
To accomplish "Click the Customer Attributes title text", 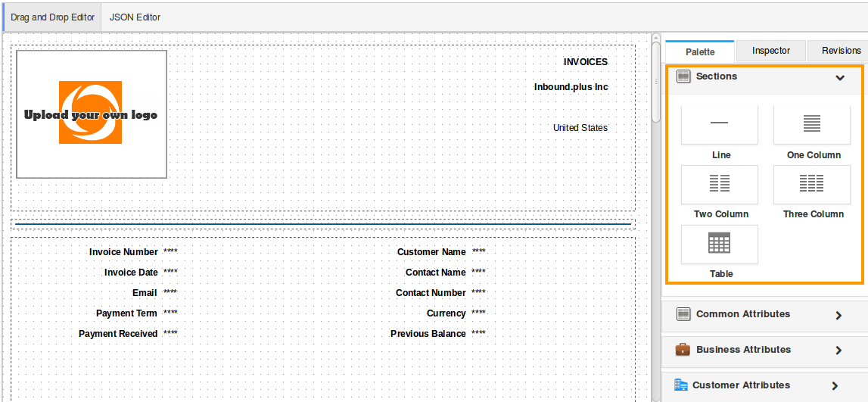I will point(741,385).
